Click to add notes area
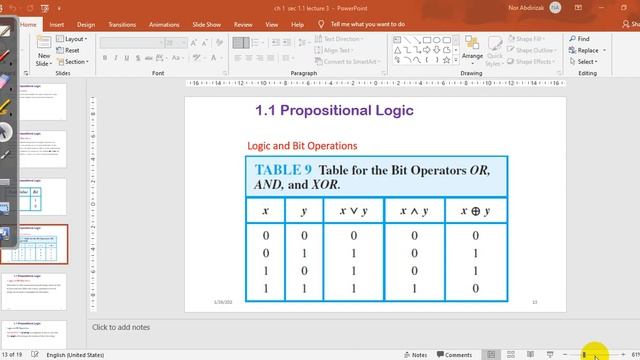The image size is (640, 360). tap(121, 327)
